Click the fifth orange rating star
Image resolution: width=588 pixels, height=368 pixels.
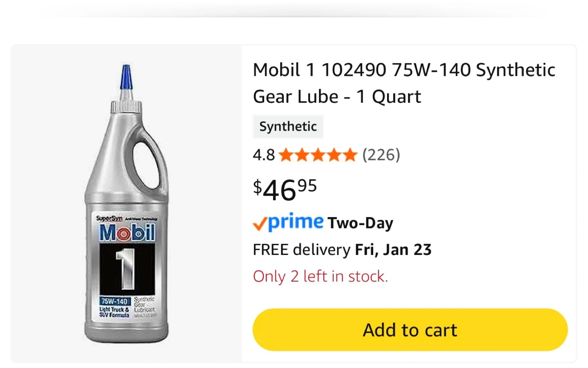coord(350,155)
